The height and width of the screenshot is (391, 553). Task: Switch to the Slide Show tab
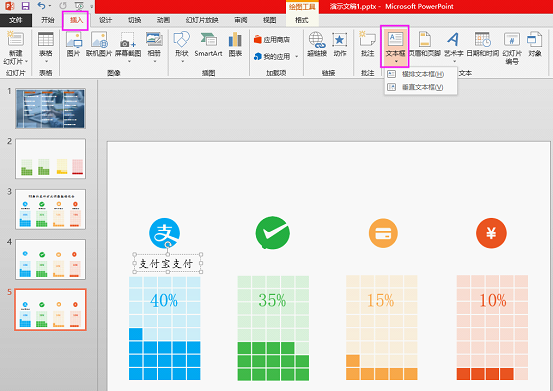point(202,20)
